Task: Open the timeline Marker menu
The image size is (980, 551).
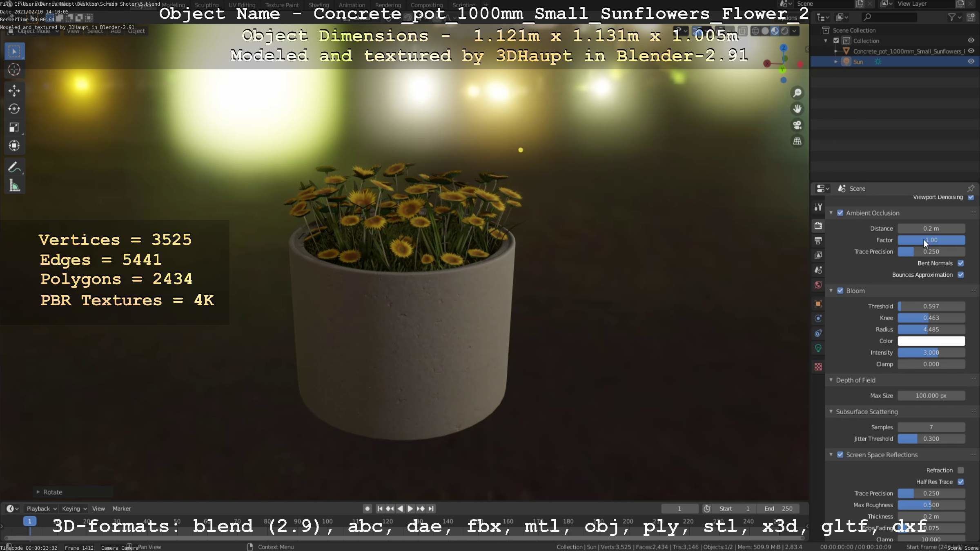Action: point(122,509)
